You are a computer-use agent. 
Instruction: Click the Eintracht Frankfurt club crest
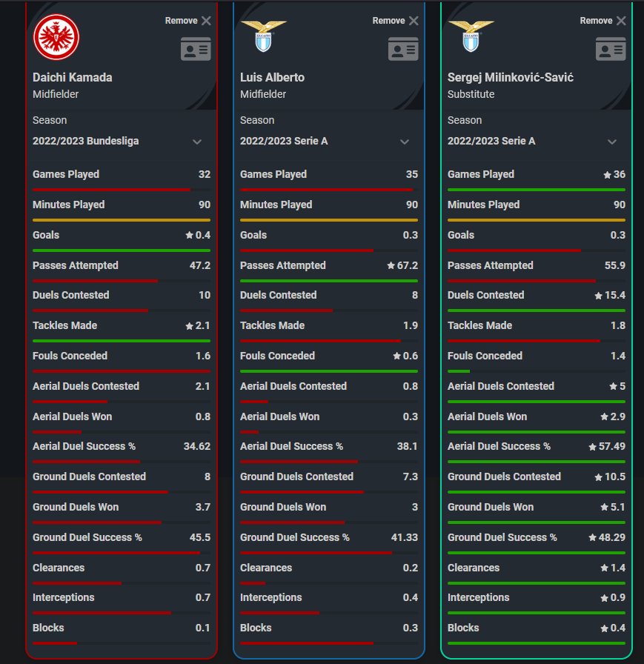(x=56, y=37)
